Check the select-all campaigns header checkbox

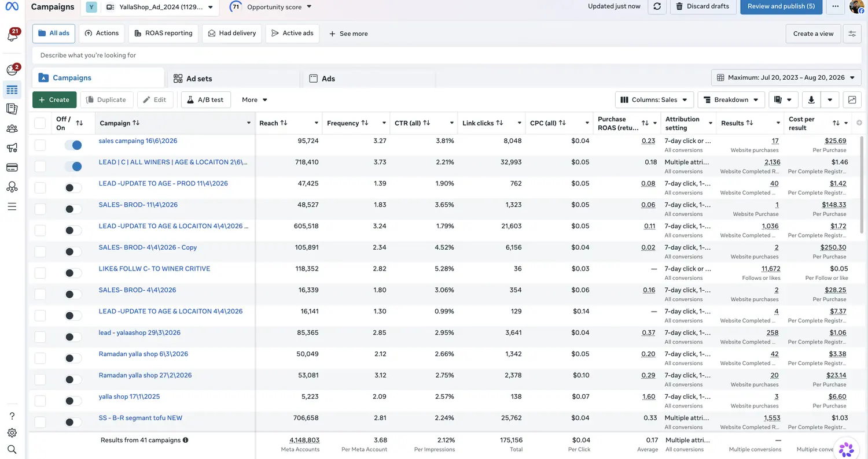click(40, 123)
